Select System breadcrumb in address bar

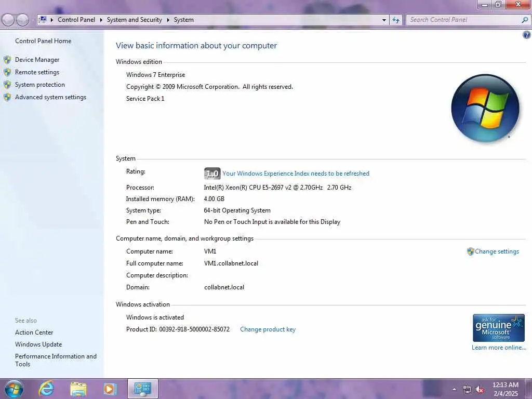[184, 20]
